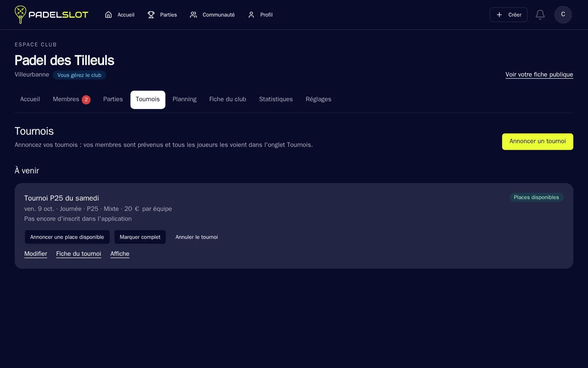
Task: Switch to the club Accueil tab
Action: click(30, 99)
